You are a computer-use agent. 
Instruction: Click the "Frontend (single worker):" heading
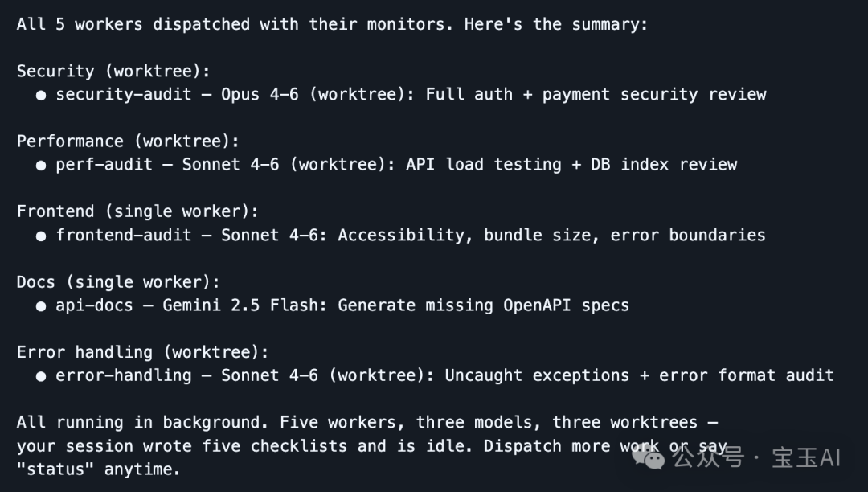(x=137, y=211)
